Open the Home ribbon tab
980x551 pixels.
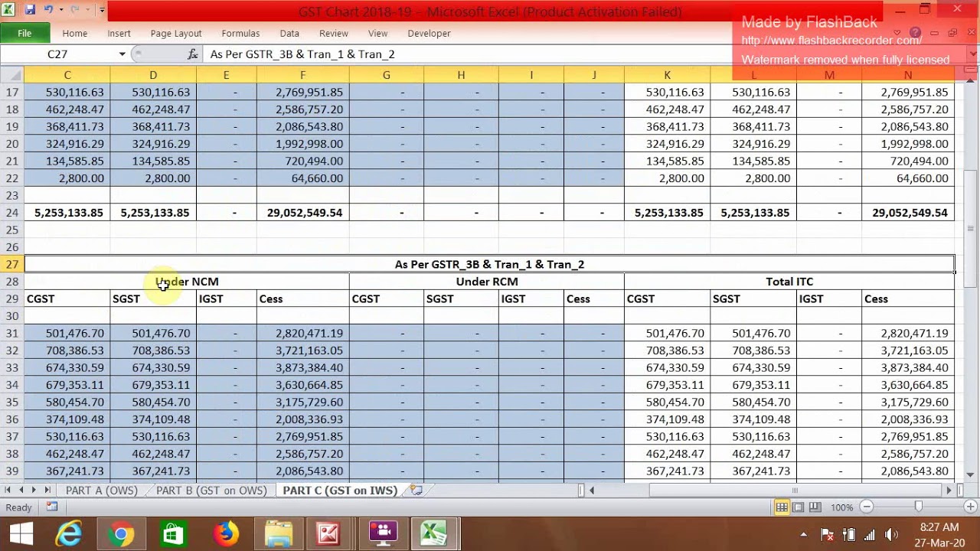[x=75, y=33]
